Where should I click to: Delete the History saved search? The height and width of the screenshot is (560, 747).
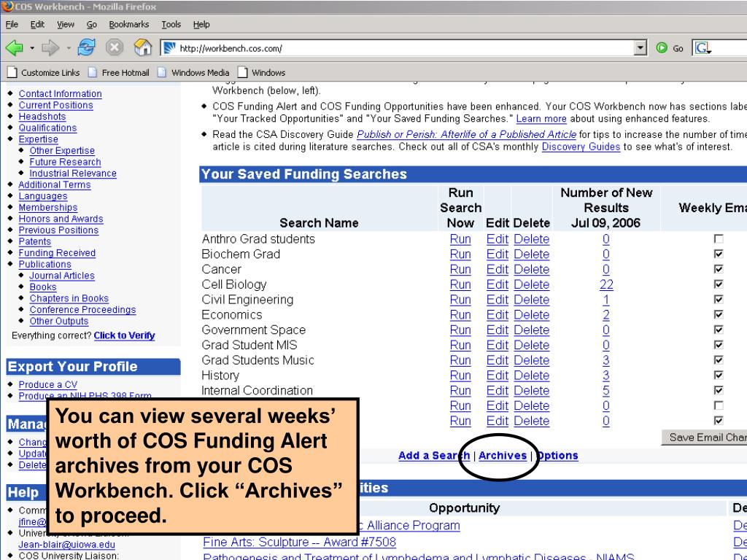pyautogui.click(x=532, y=376)
